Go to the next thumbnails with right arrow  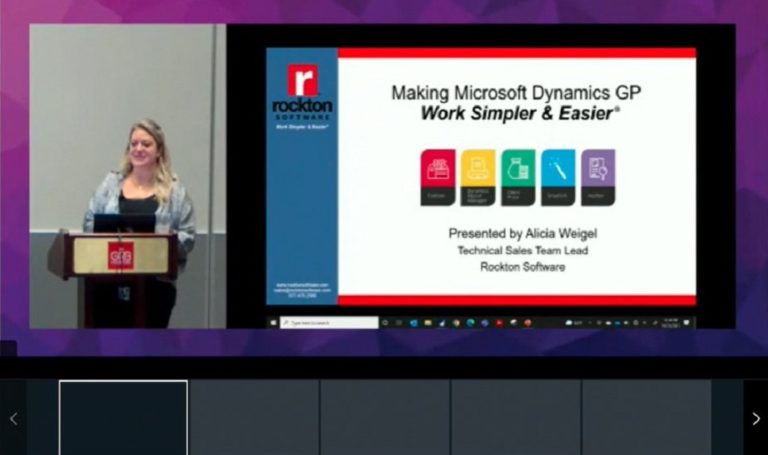tap(755, 418)
